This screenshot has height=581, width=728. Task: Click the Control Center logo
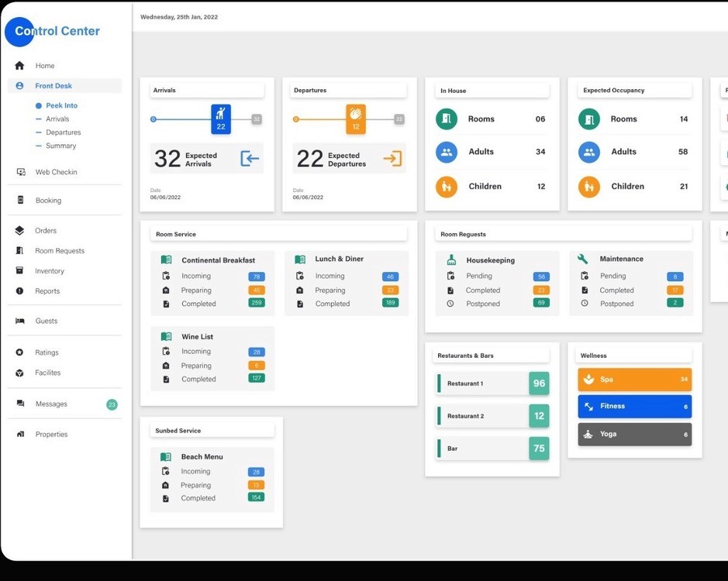[x=52, y=31]
